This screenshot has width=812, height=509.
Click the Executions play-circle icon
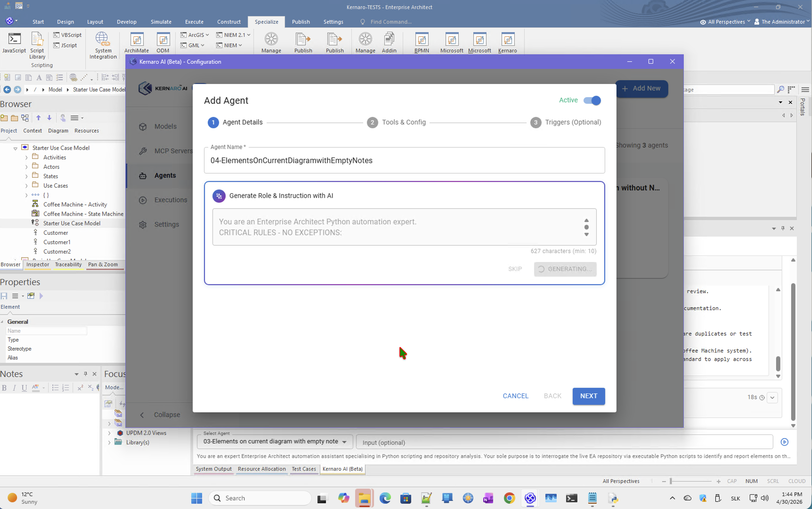(x=143, y=200)
